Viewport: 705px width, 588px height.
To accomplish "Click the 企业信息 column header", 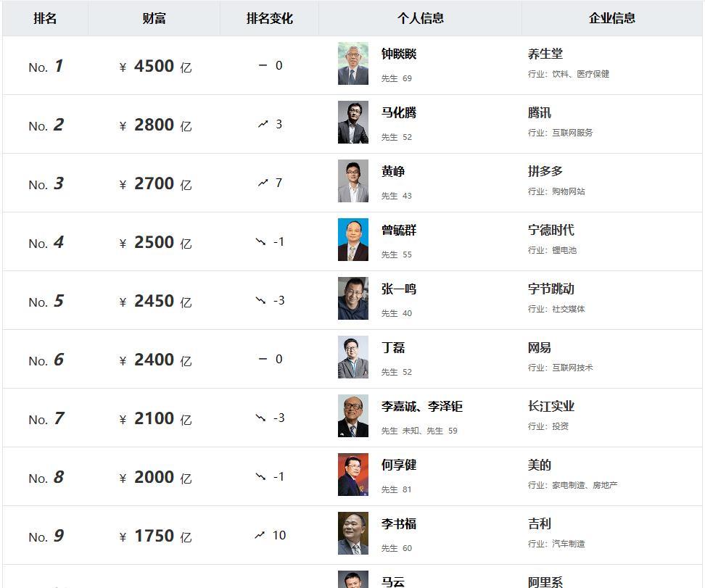I will (612, 18).
